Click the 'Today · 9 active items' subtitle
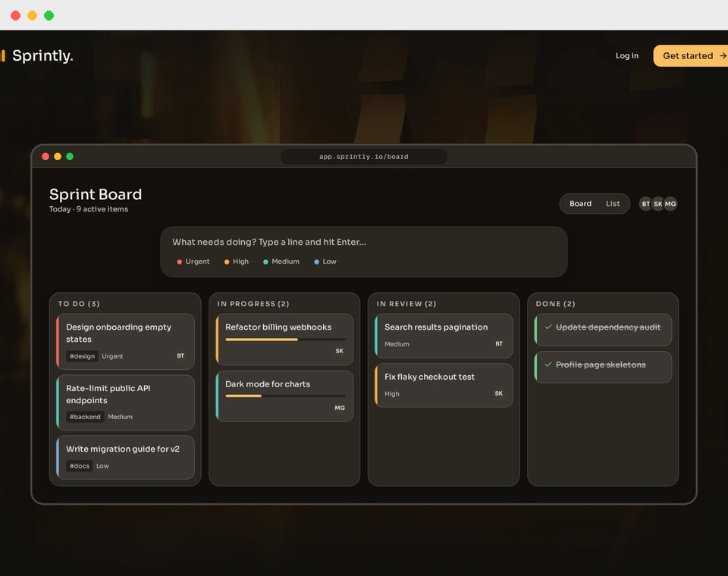 [x=89, y=209]
